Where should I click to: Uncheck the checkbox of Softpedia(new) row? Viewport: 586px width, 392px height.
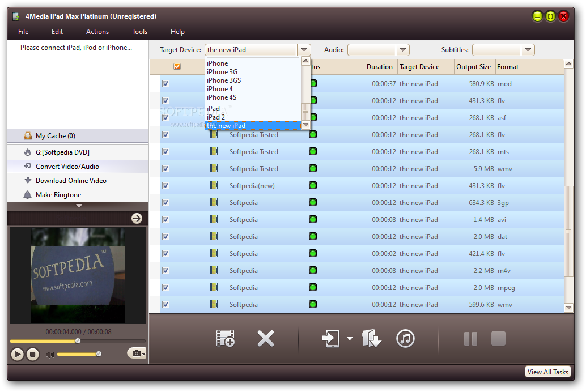pos(166,185)
